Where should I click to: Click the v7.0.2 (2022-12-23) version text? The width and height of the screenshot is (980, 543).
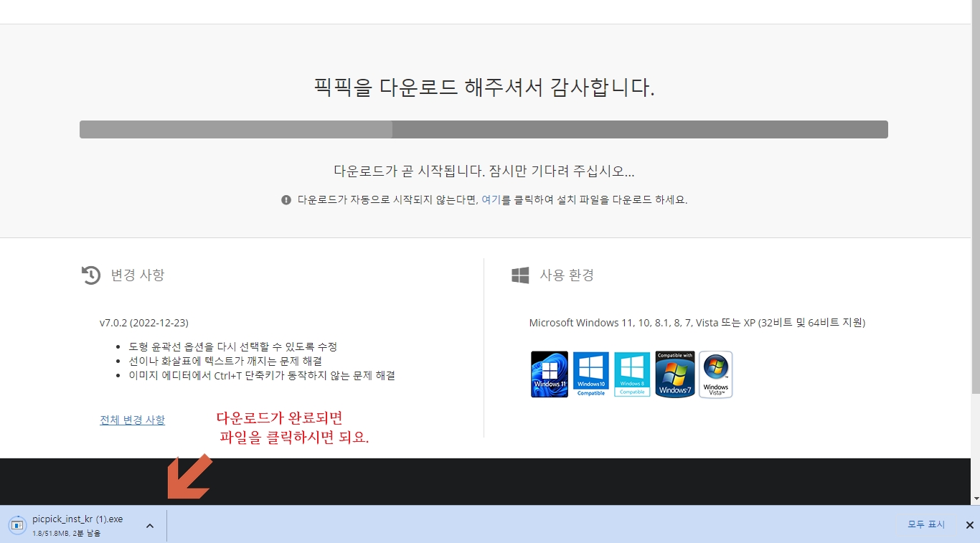(x=144, y=323)
